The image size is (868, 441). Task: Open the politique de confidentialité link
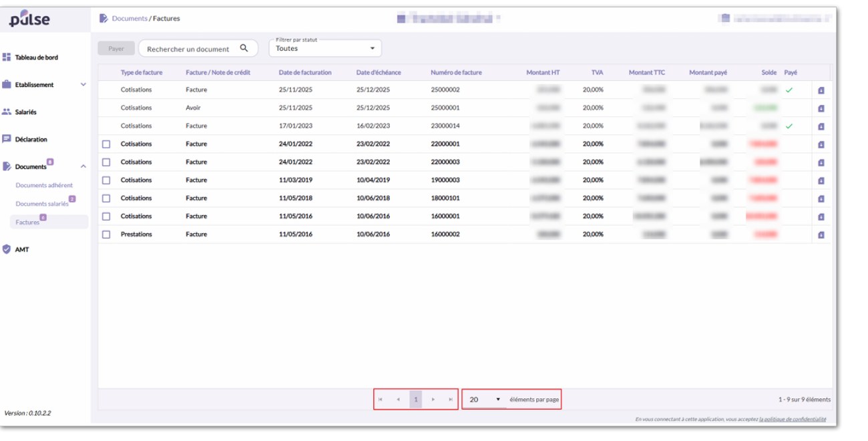click(793, 420)
